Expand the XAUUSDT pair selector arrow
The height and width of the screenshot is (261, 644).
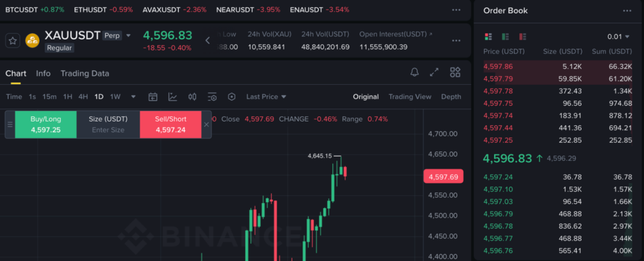tap(128, 35)
